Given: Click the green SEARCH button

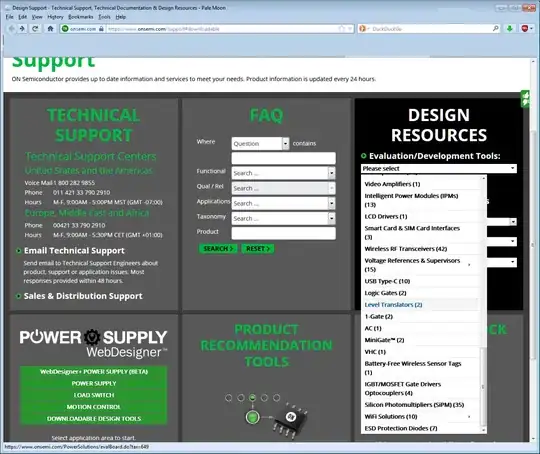Looking at the screenshot, I should (x=218, y=249).
